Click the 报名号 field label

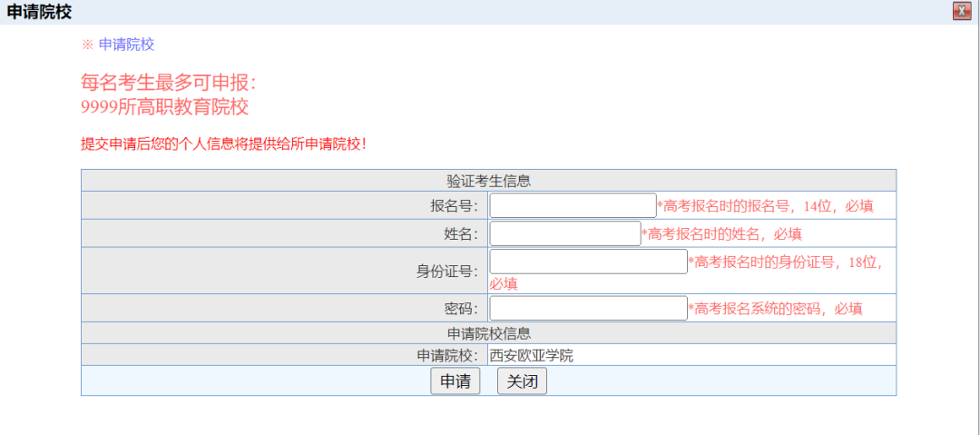click(454, 206)
